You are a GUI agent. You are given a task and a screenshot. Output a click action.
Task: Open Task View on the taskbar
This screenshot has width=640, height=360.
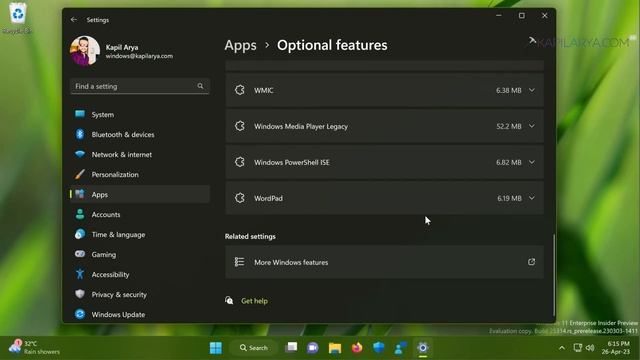(x=291, y=348)
